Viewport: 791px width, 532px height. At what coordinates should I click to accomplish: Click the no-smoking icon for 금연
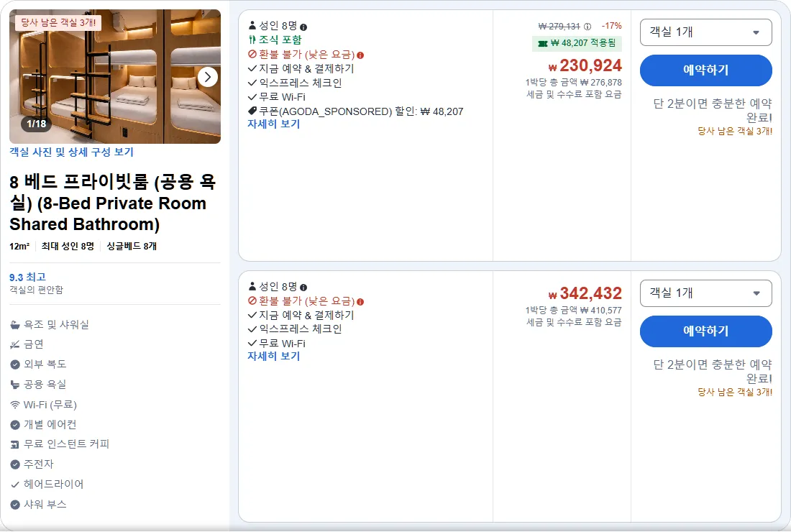15,344
